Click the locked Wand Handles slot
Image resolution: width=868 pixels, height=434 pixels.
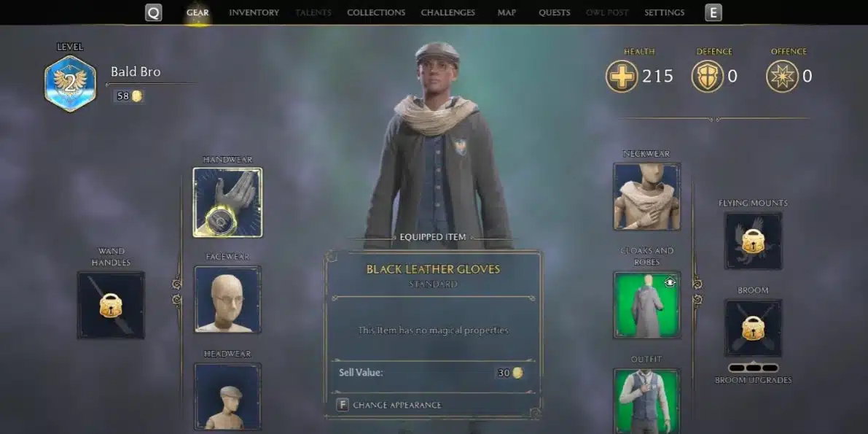coord(111,305)
